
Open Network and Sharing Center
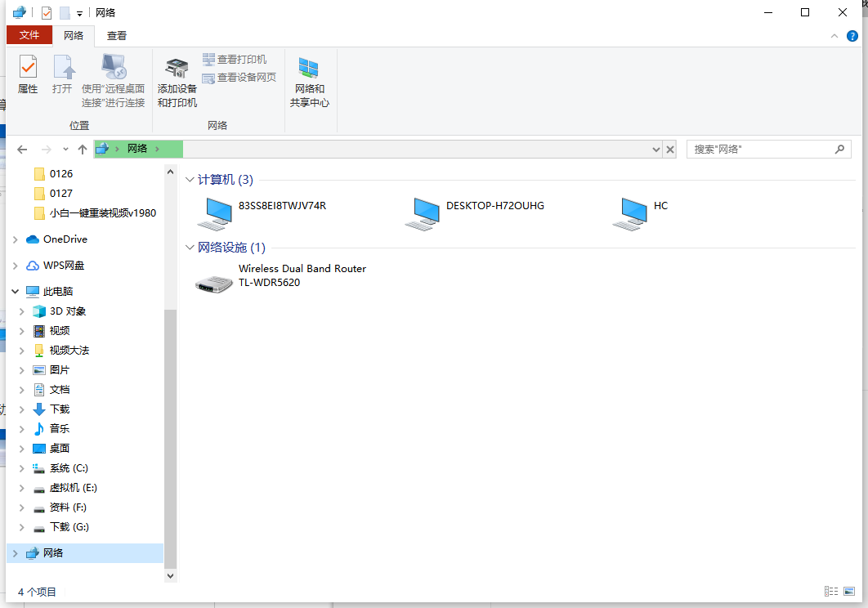pos(310,82)
